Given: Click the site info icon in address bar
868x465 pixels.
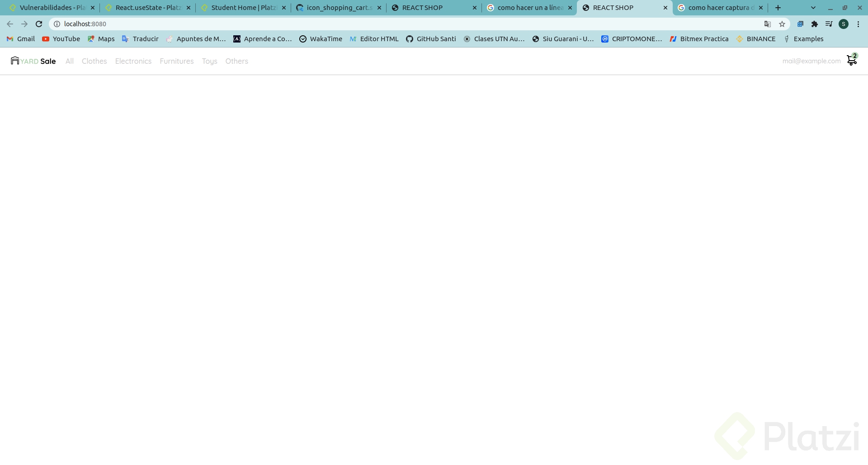Looking at the screenshot, I should [x=57, y=24].
